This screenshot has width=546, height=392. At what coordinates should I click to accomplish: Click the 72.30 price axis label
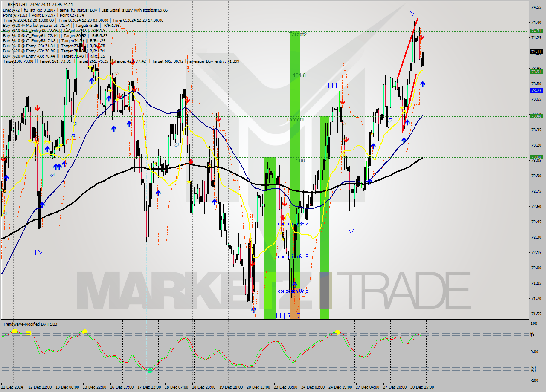click(536, 237)
